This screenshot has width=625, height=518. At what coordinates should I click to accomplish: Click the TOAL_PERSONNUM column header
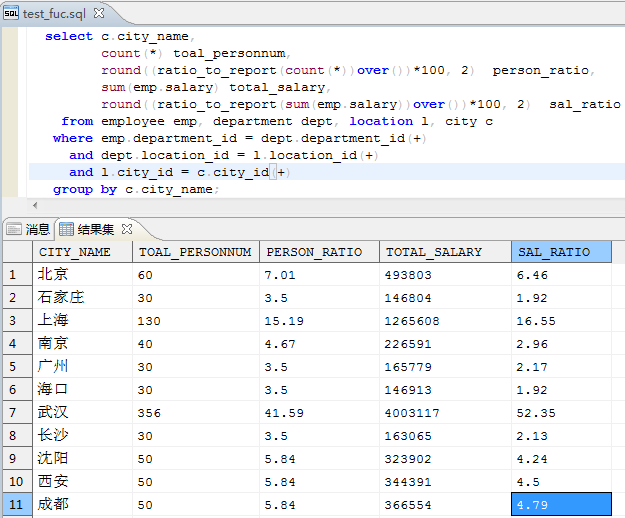pyautogui.click(x=195, y=252)
